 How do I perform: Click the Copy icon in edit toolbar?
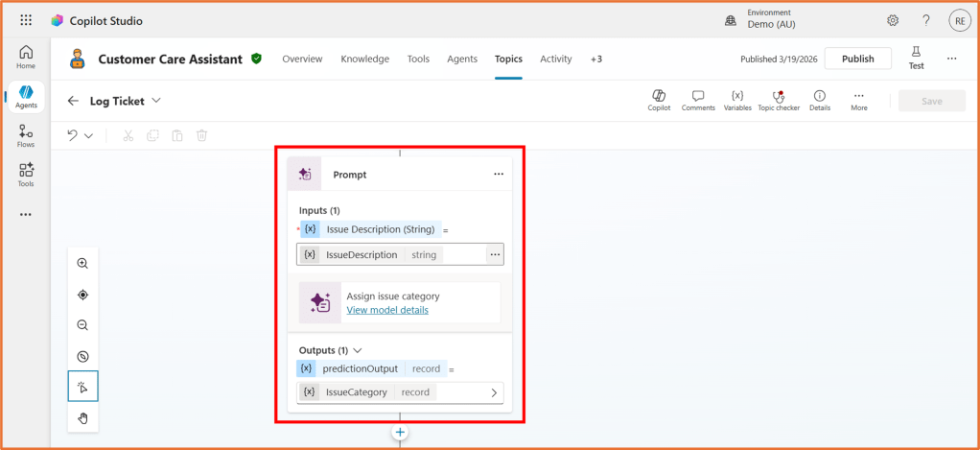coord(152,135)
